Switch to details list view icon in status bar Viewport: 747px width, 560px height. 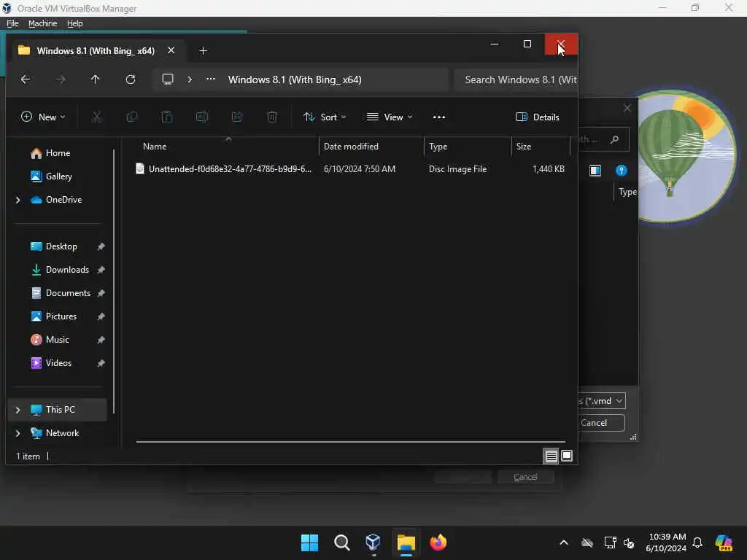tap(551, 456)
